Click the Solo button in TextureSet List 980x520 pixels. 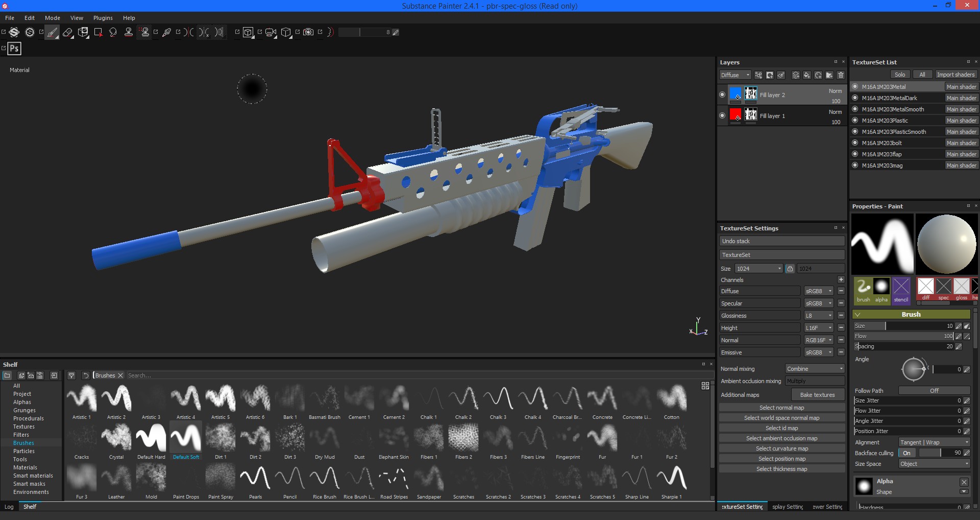click(900, 75)
